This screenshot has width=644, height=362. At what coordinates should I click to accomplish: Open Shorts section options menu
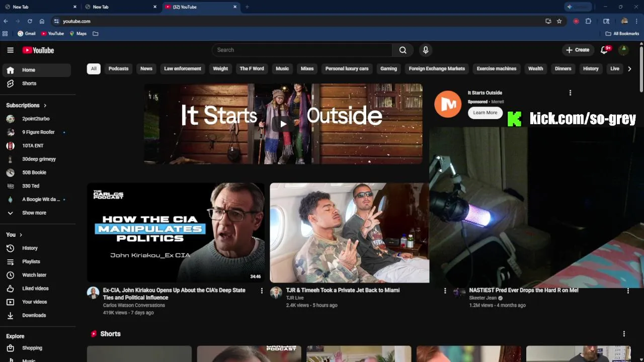tap(624, 334)
